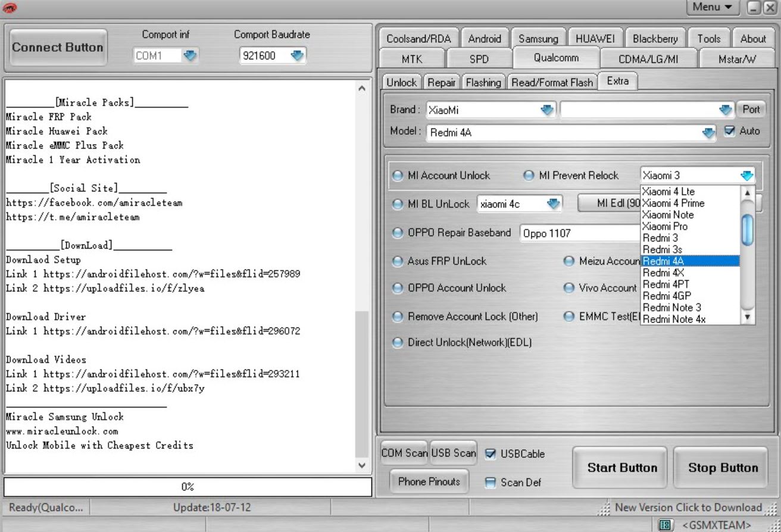Click New Version Click to Download link

pyautogui.click(x=688, y=508)
